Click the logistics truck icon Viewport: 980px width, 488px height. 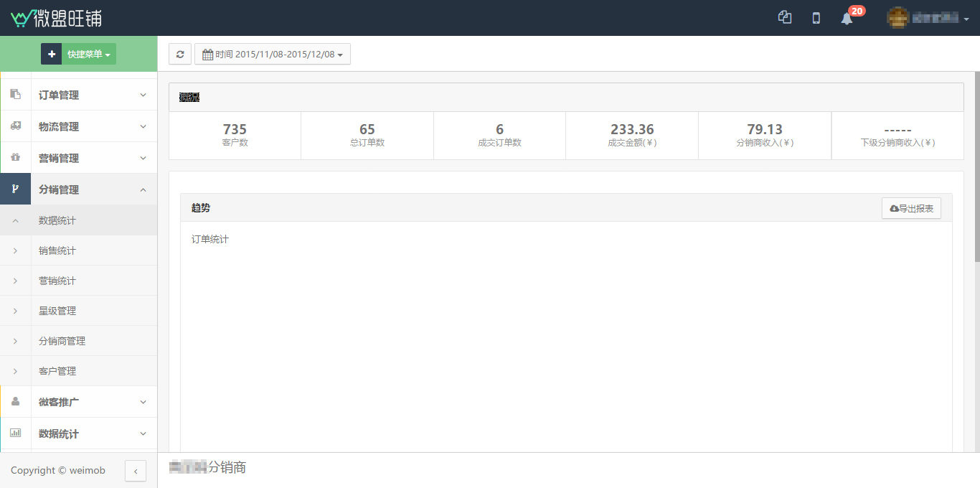(x=16, y=126)
